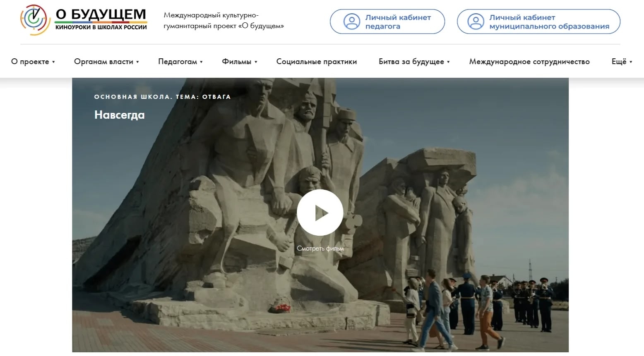Click the film title Навсегда
644x356 pixels.
tap(119, 115)
